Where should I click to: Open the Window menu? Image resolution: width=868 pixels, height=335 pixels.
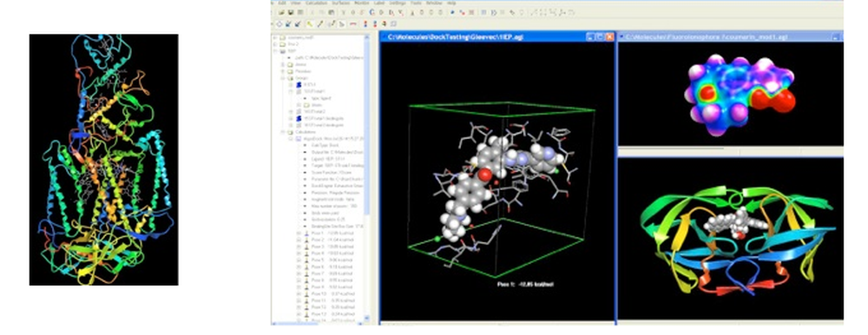(434, 3)
